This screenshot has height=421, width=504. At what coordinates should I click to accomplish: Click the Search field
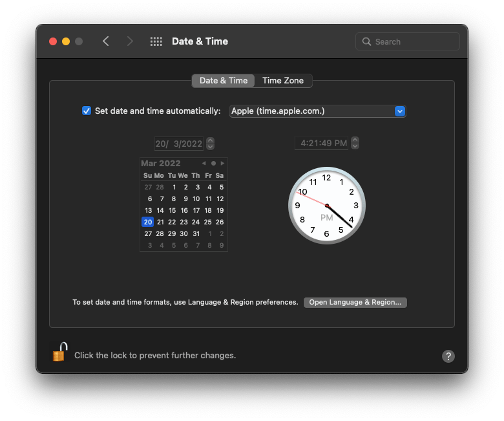(407, 41)
